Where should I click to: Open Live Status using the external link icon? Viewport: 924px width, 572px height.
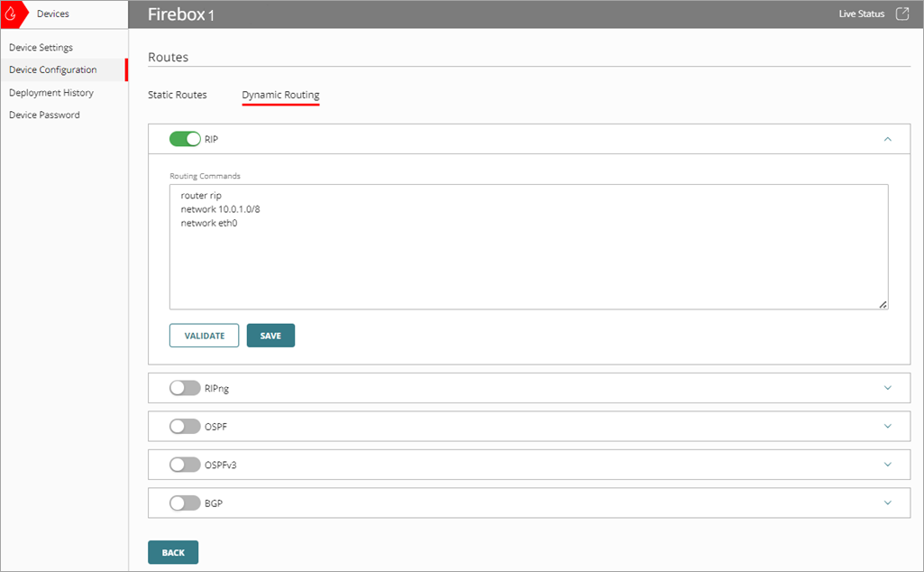(901, 14)
